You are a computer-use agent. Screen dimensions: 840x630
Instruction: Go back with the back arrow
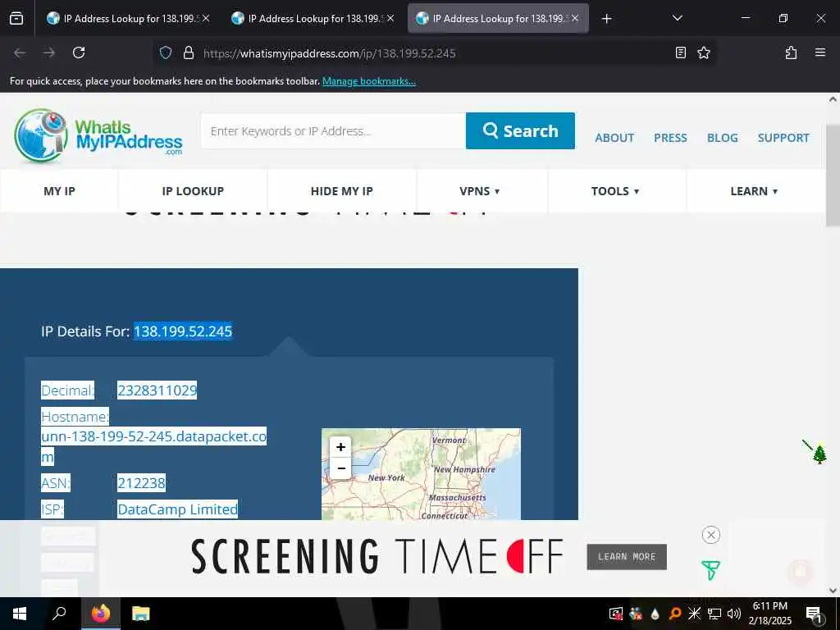[20, 53]
